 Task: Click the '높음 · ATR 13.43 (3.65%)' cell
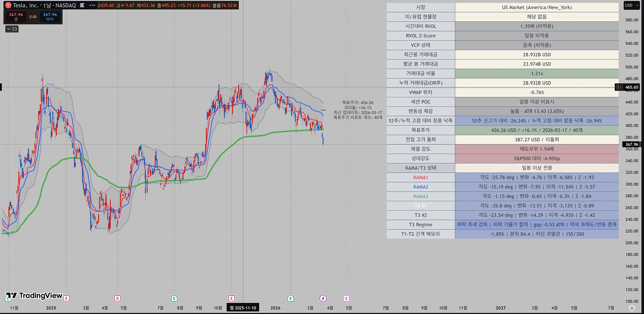(537, 111)
